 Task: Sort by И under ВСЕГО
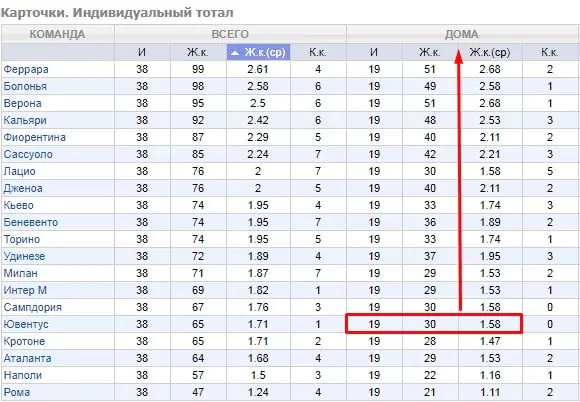pos(142,52)
